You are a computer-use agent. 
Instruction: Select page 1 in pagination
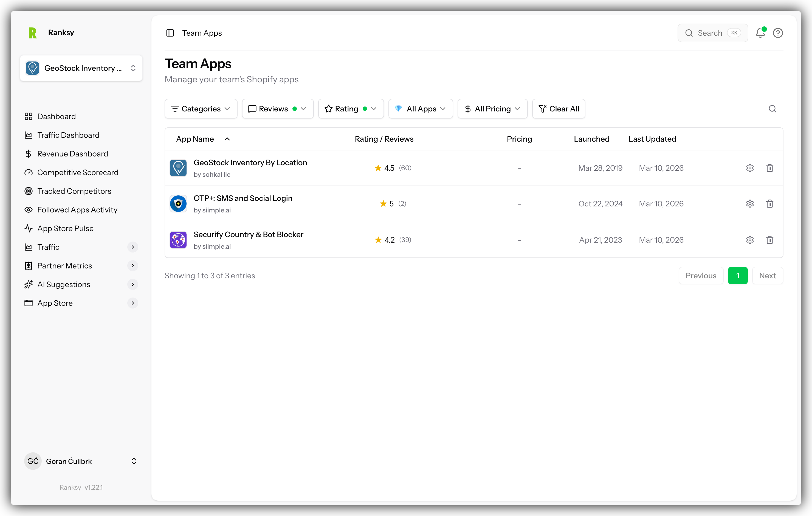click(x=737, y=276)
